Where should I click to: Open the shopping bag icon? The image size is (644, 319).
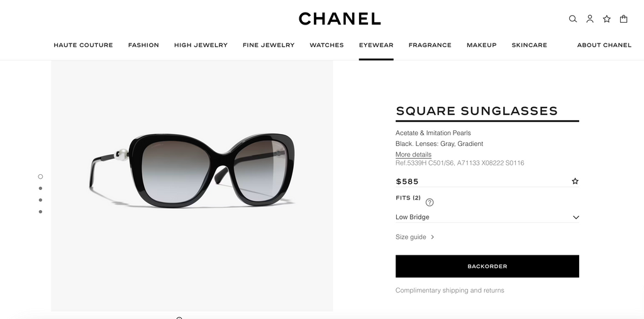coord(624,19)
